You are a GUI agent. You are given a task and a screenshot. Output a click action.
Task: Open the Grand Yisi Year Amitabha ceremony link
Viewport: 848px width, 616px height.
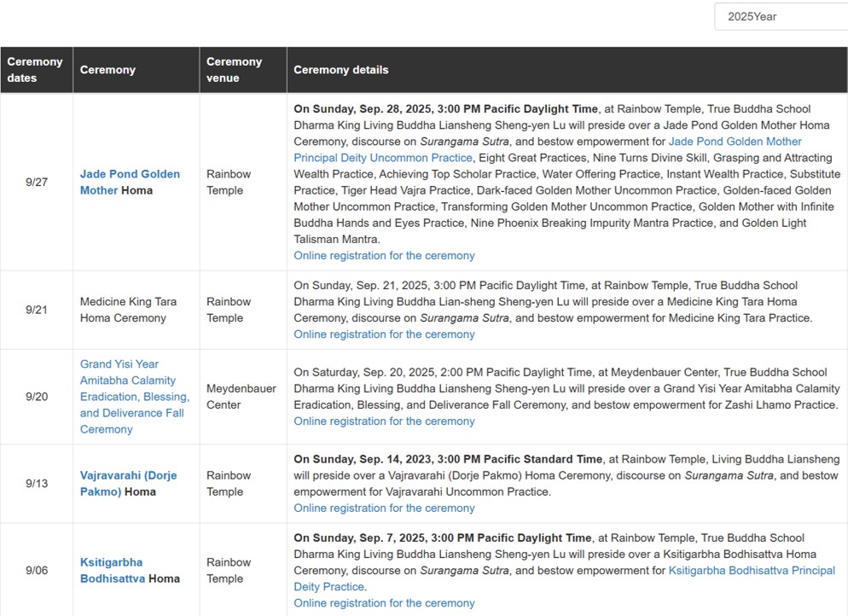134,397
